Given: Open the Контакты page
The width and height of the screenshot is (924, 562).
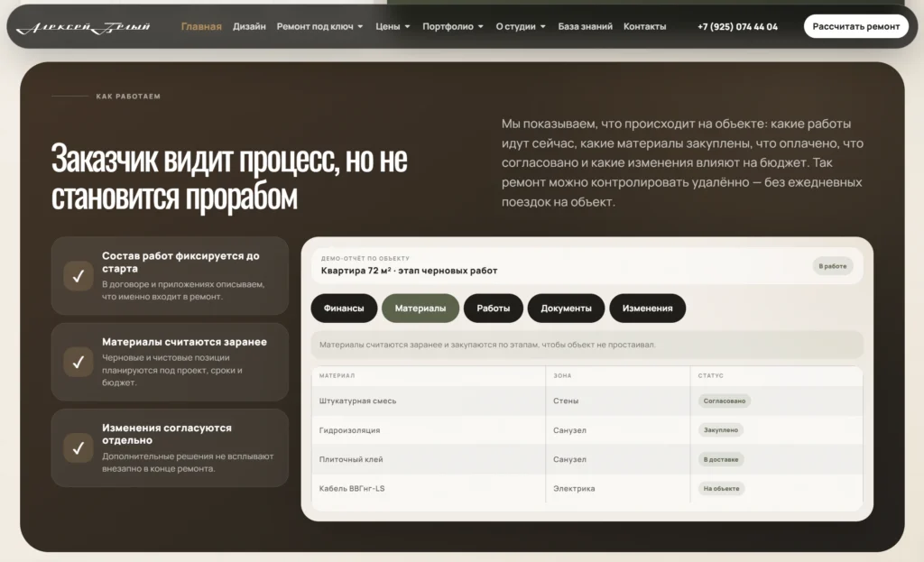Looking at the screenshot, I should point(644,26).
